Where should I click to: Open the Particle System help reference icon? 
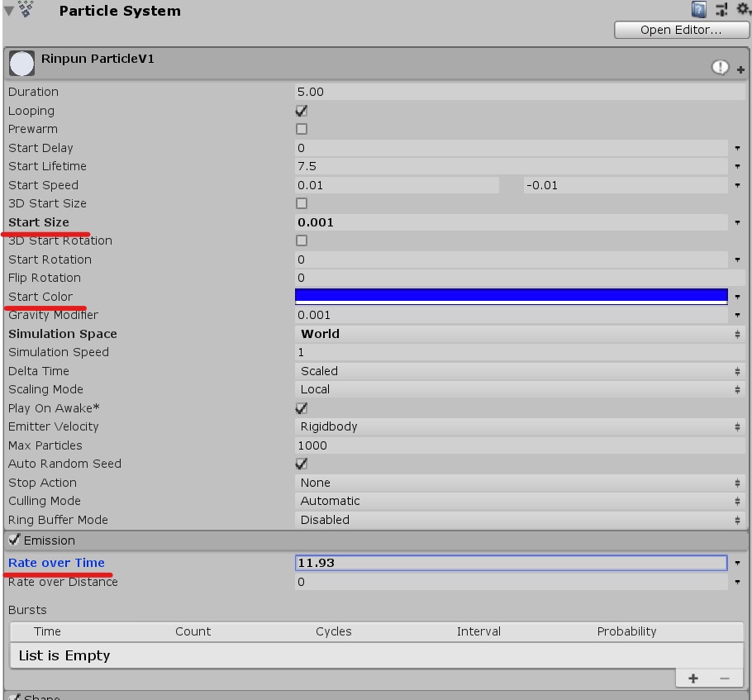click(x=698, y=9)
